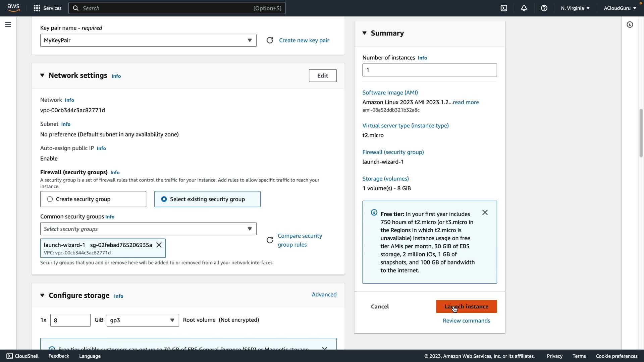Open the right-side info panel icon

click(x=630, y=25)
